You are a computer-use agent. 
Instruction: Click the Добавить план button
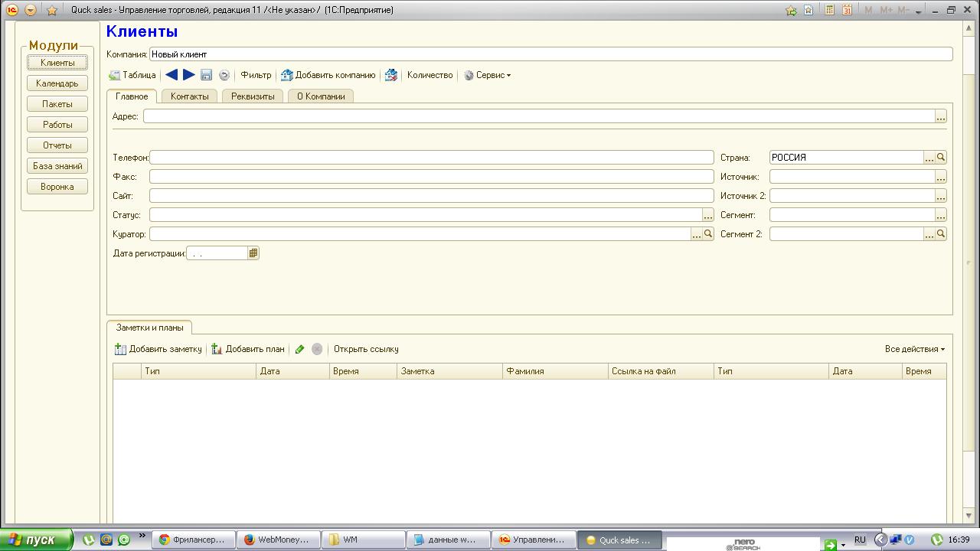(248, 349)
